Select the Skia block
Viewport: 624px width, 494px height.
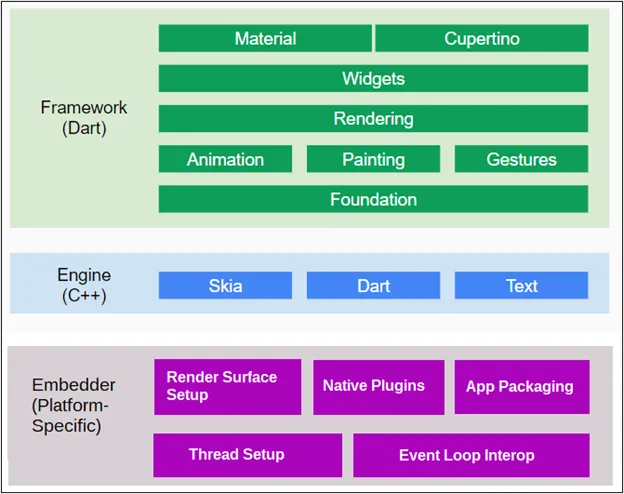[225, 285]
